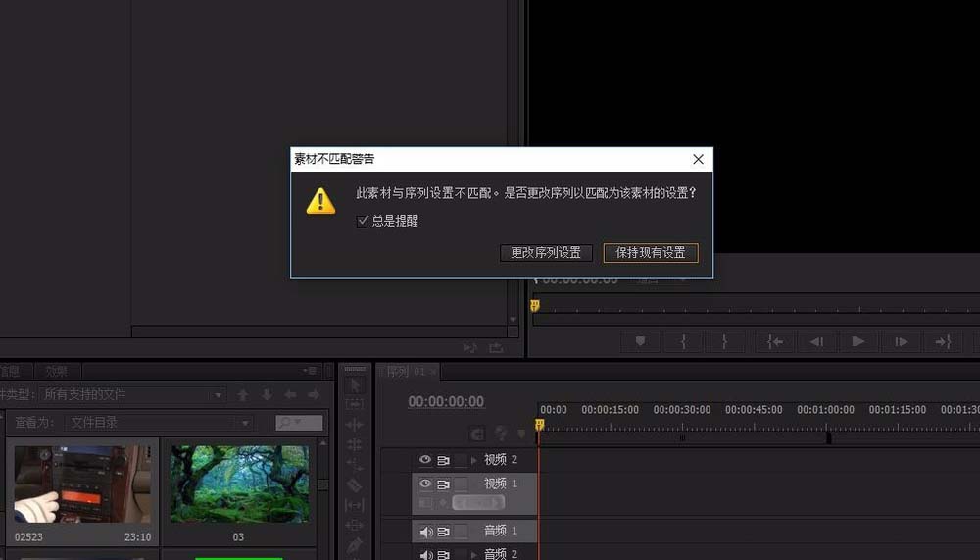The height and width of the screenshot is (560, 980).
Task: Add a marker in the program monitor
Action: [640, 341]
